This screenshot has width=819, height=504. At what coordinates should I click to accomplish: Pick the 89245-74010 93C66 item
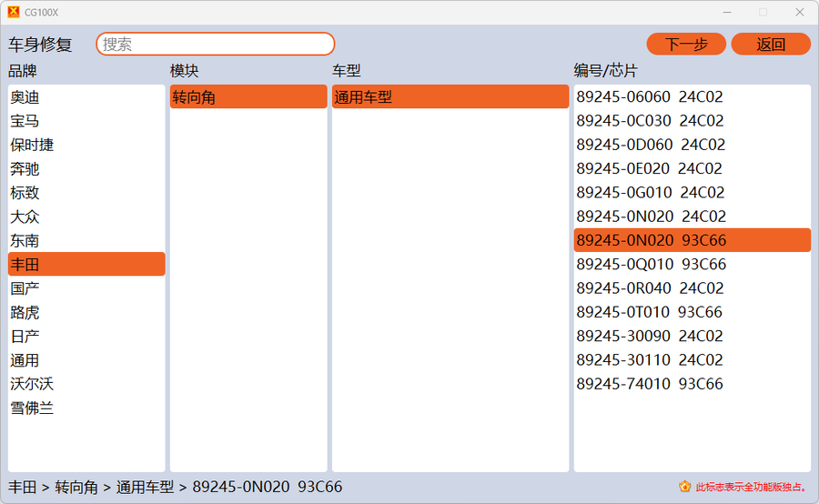[x=650, y=384]
